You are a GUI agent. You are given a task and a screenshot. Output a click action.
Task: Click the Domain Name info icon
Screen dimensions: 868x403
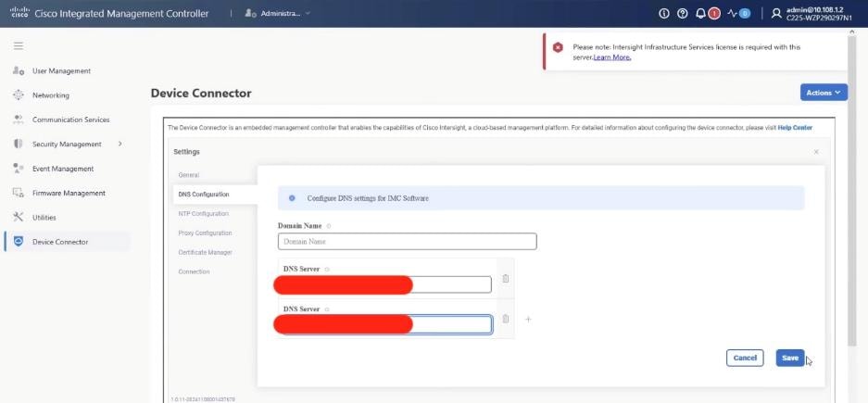[329, 226]
